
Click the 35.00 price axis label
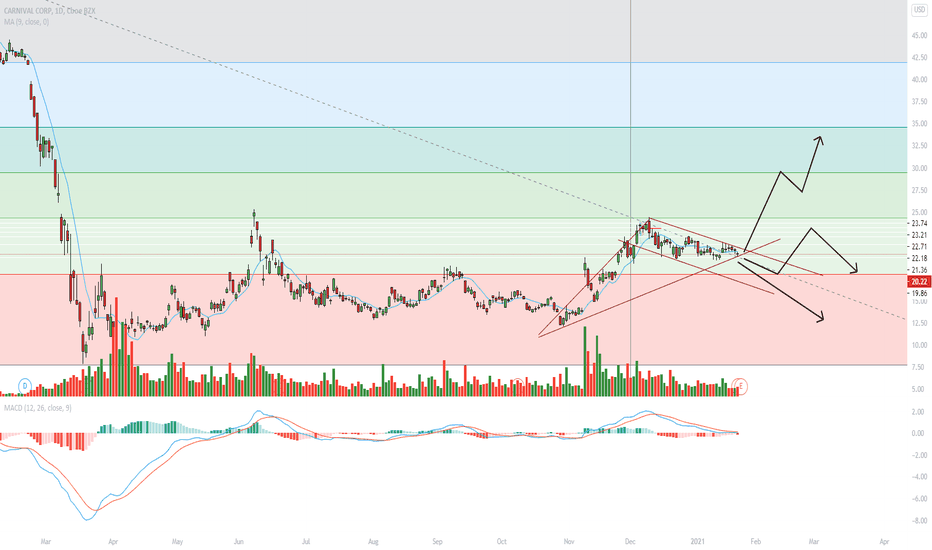pyautogui.click(x=919, y=124)
